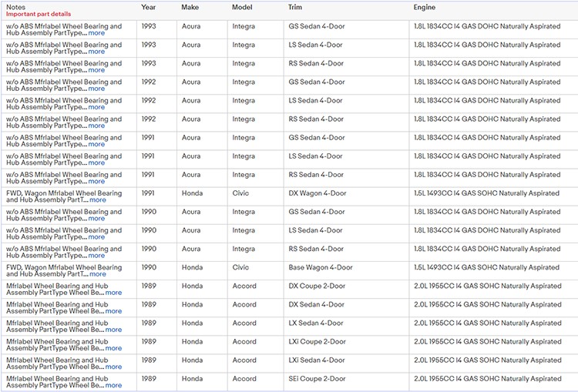
Task: Click the Notes column header
Action: (16, 7)
